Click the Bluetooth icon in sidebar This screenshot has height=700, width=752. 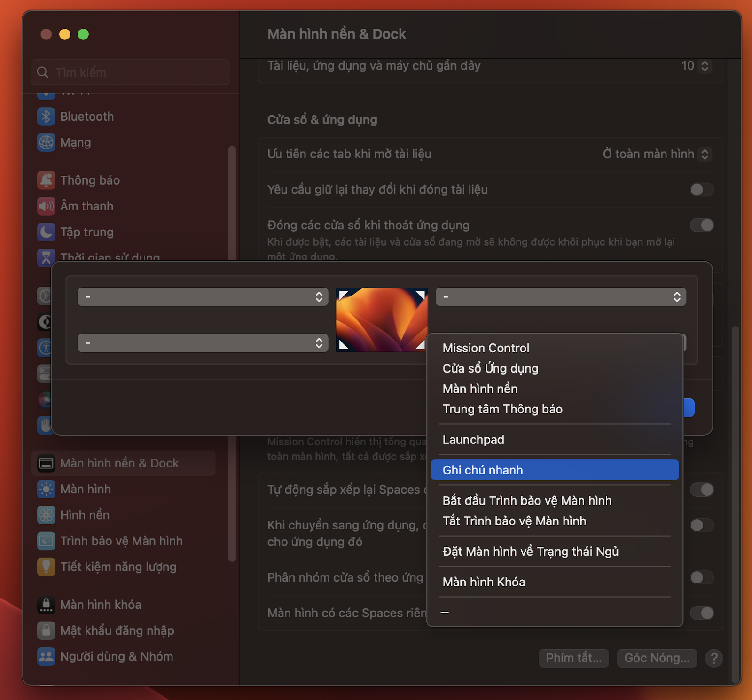(46, 117)
